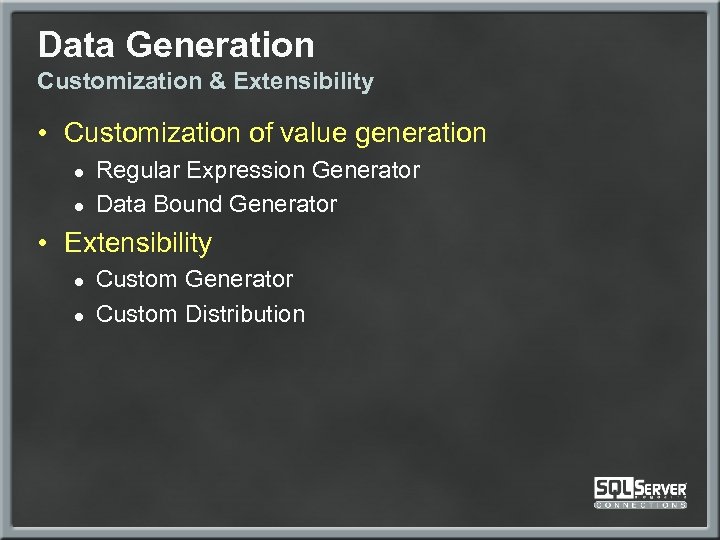Click the SQL Server logo icon

[640, 489]
